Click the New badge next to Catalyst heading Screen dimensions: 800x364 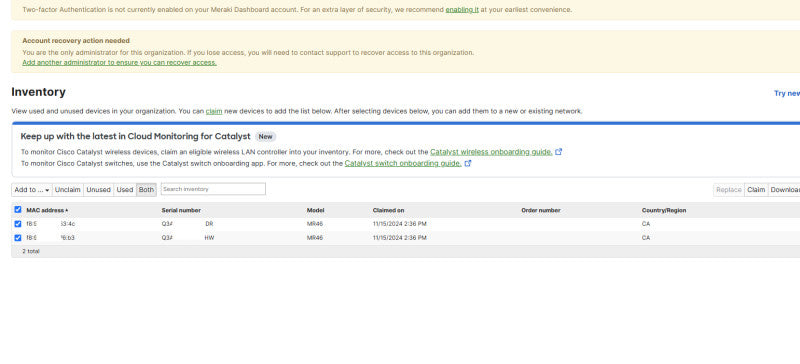click(x=265, y=137)
